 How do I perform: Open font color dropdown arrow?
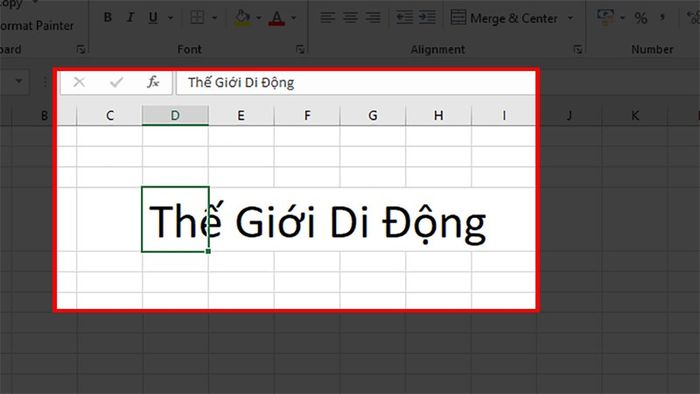click(x=294, y=18)
